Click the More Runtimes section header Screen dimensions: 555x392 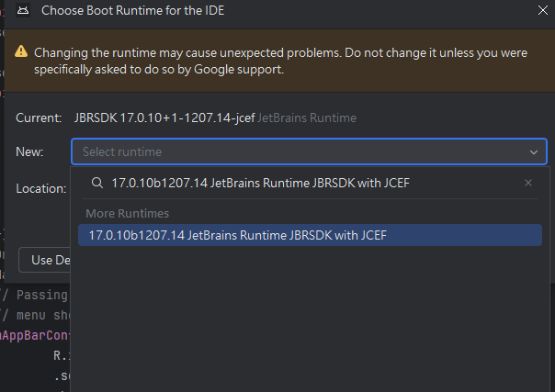pyautogui.click(x=128, y=213)
